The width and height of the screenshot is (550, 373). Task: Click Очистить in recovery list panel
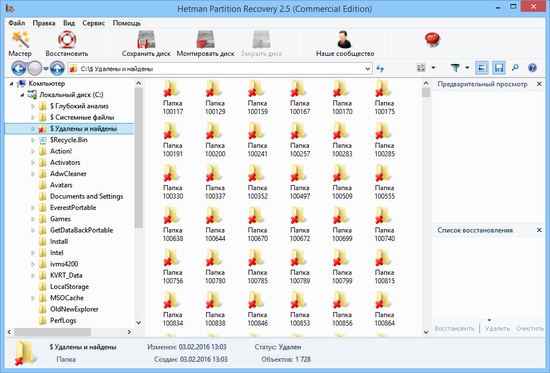tap(530, 328)
